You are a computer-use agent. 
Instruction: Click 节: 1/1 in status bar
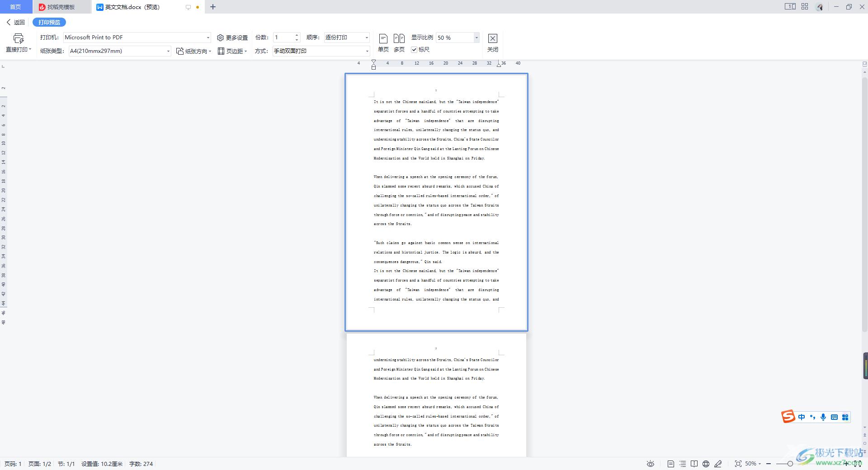(x=66, y=464)
